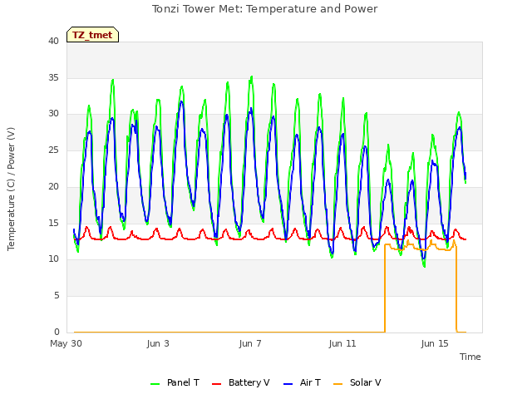Click the 15 y-axis tick label
The height and width of the screenshot is (399, 532).
click(x=53, y=223)
